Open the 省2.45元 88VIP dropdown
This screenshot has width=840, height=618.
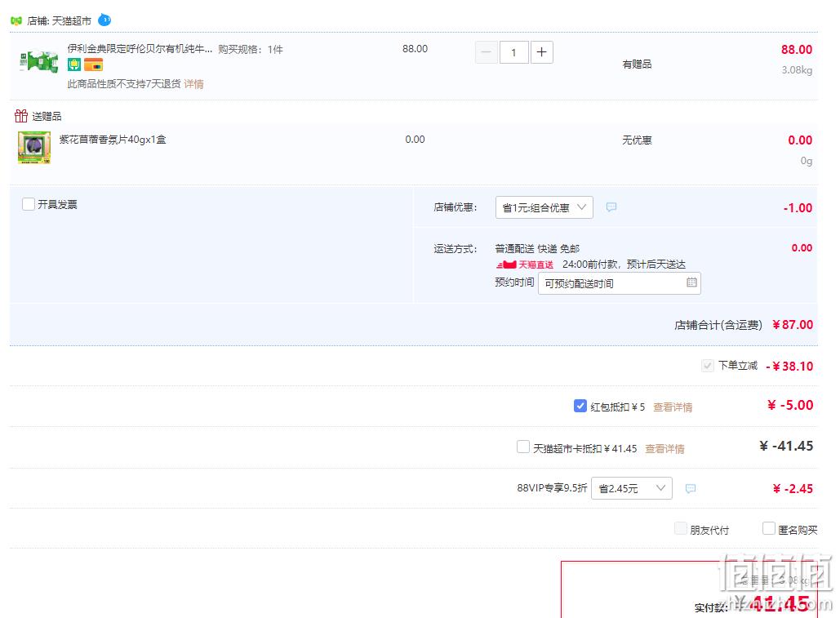tap(632, 488)
